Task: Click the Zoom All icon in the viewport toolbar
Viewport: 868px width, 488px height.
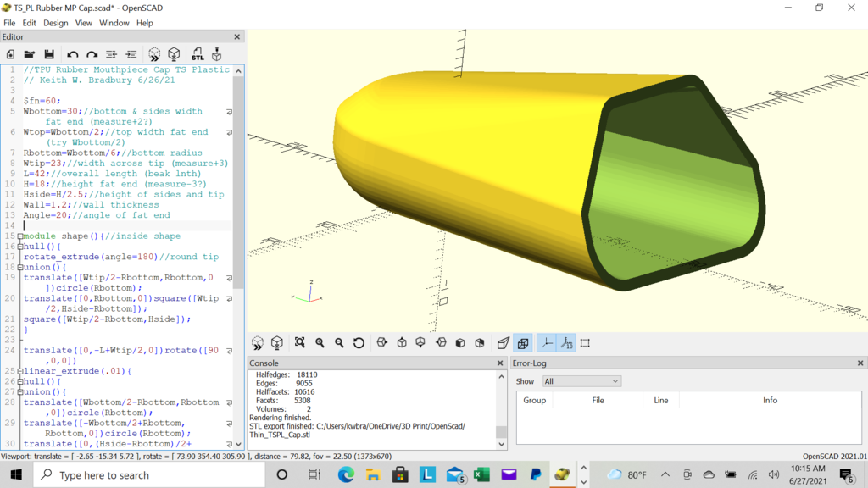Action: (x=300, y=343)
